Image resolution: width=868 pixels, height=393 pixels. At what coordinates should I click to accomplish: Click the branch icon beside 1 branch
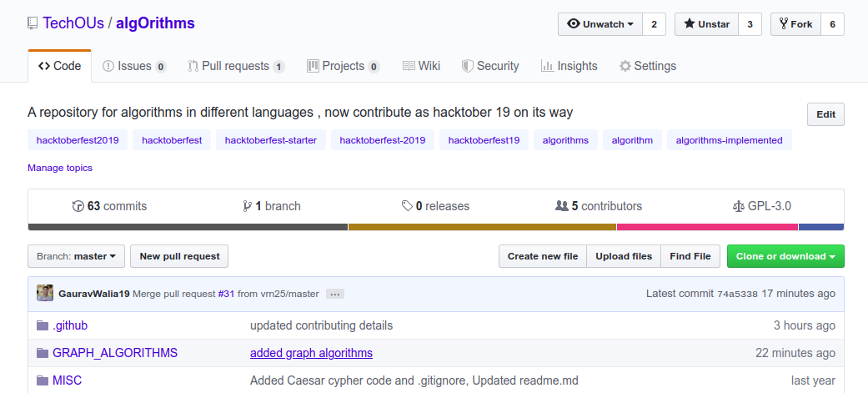pyautogui.click(x=247, y=206)
